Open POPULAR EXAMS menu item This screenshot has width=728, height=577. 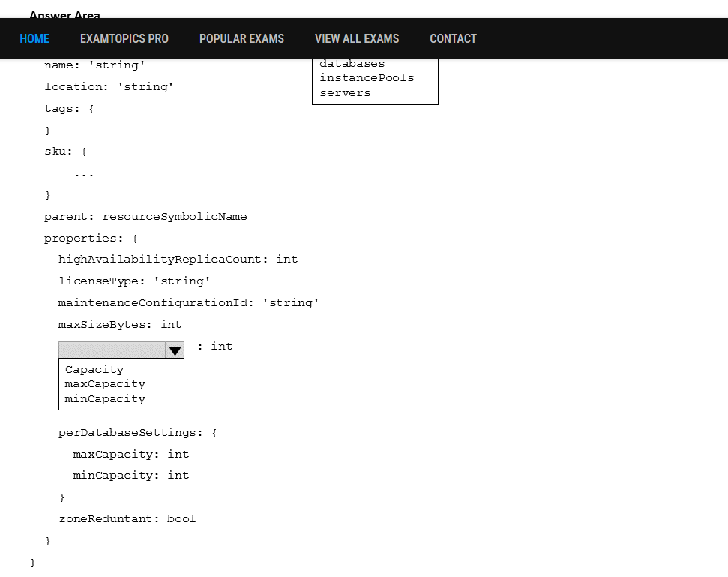[241, 38]
